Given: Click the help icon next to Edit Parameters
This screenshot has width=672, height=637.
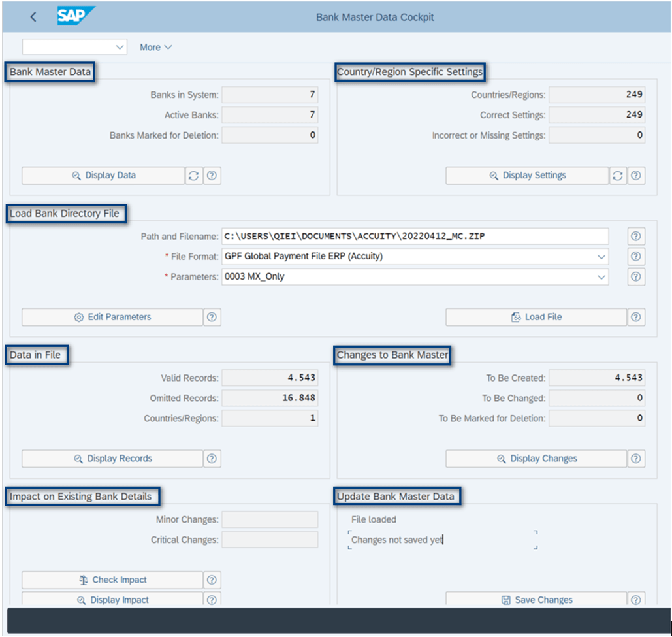Looking at the screenshot, I should pyautogui.click(x=212, y=317).
